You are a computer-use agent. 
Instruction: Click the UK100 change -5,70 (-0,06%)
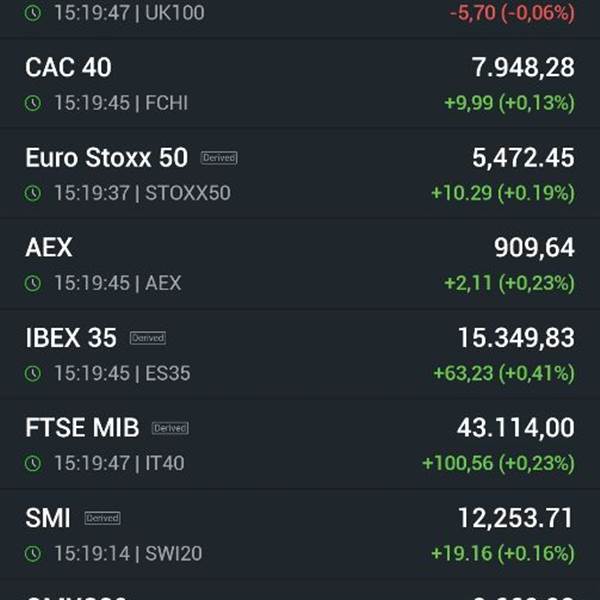coord(512,13)
